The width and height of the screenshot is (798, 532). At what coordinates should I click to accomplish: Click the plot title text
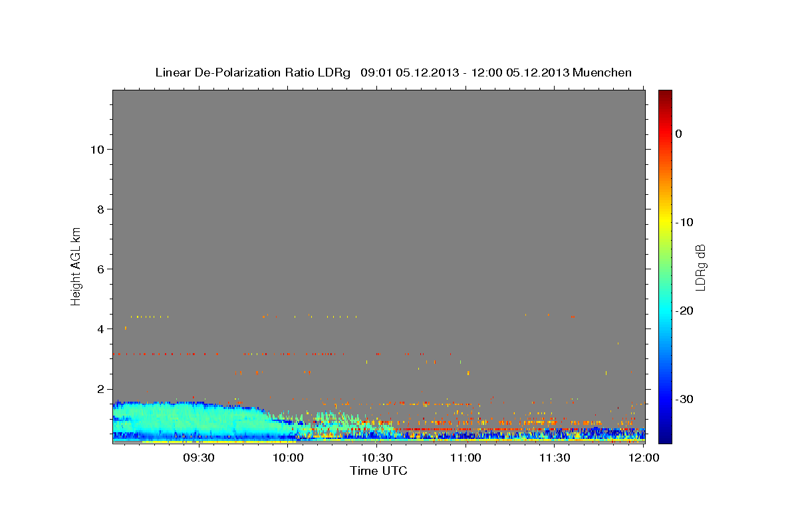pos(393,72)
